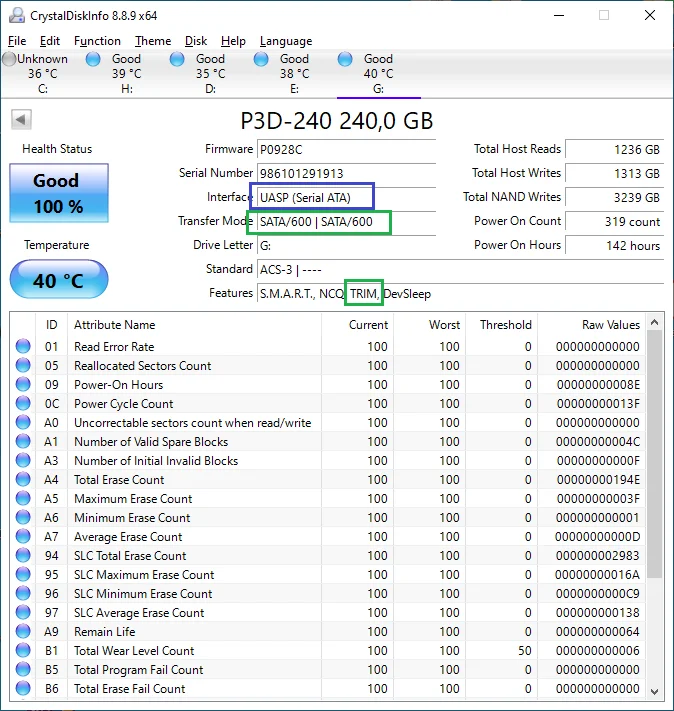Click Power On Count value 319 count
674x711 pixels.
click(x=615, y=222)
